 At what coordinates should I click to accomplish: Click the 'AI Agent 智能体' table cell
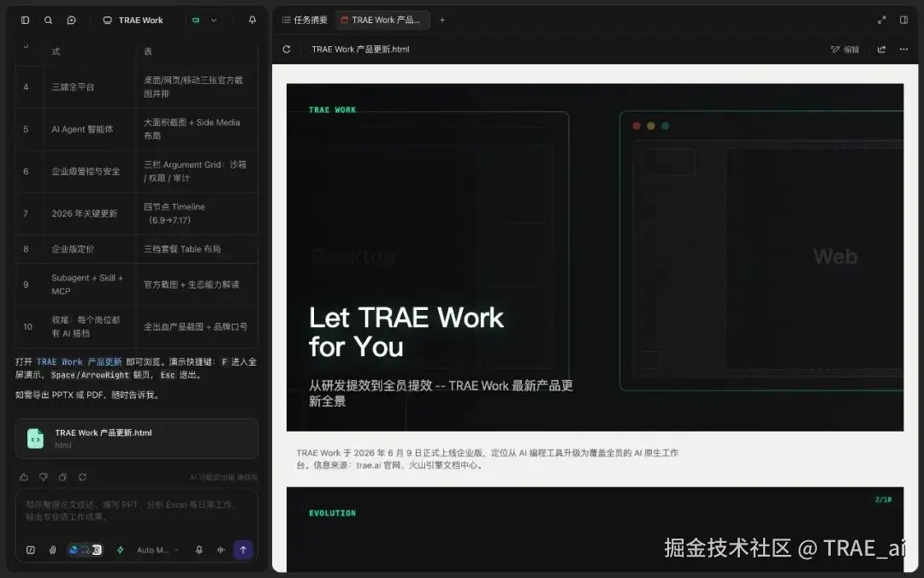[x=90, y=129]
